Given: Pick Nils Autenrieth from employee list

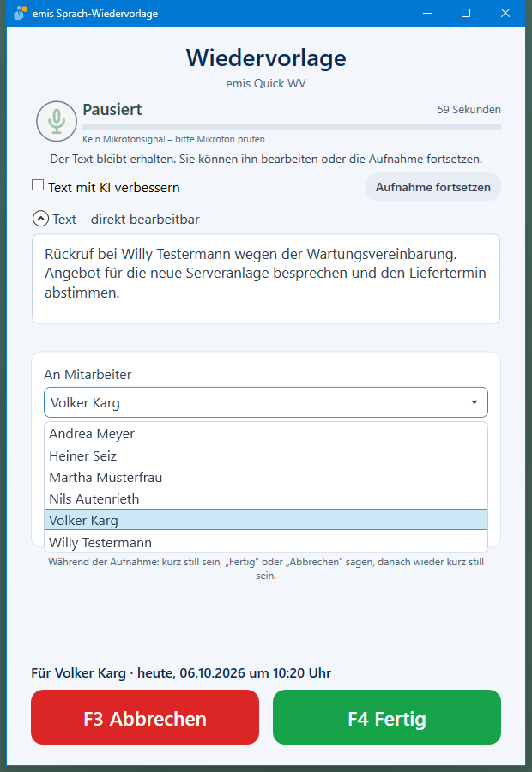Looking at the screenshot, I should point(266,498).
